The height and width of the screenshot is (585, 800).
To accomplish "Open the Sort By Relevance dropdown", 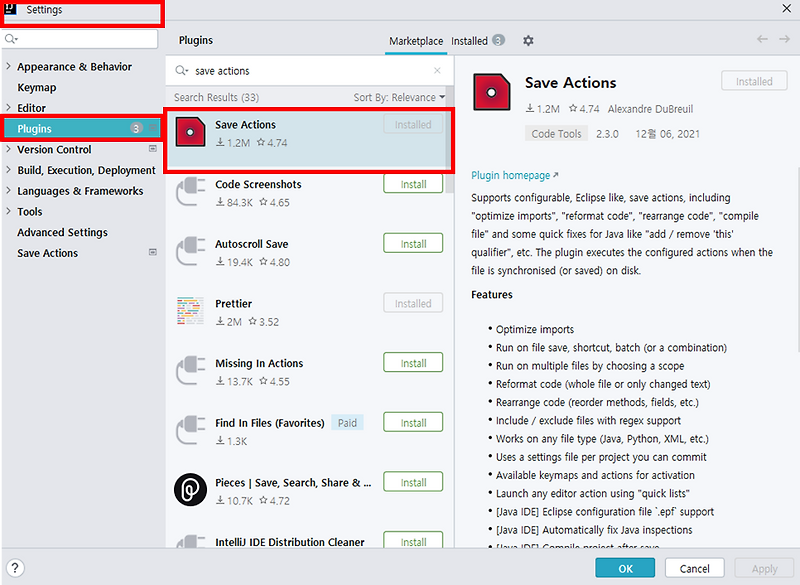I will 399,94.
